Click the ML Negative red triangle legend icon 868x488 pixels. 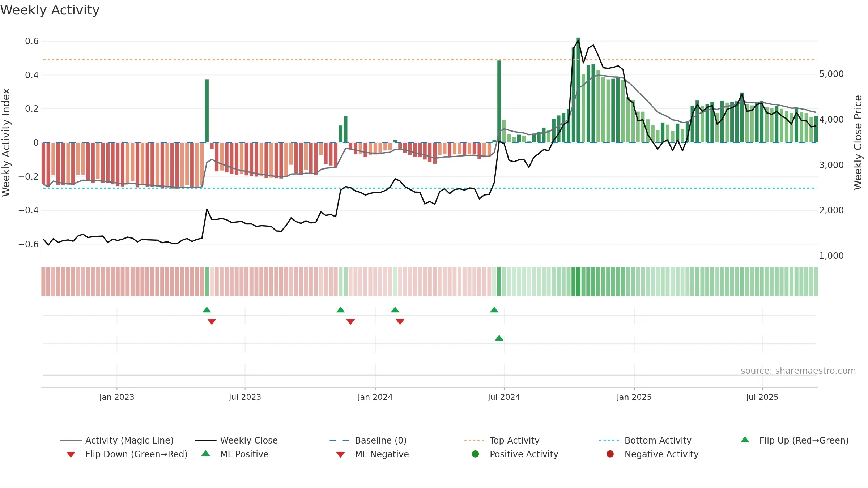point(340,455)
